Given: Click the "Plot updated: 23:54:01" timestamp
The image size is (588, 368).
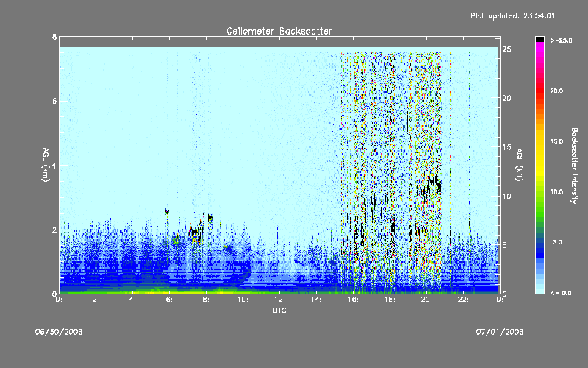Looking at the screenshot, I should (x=512, y=15).
